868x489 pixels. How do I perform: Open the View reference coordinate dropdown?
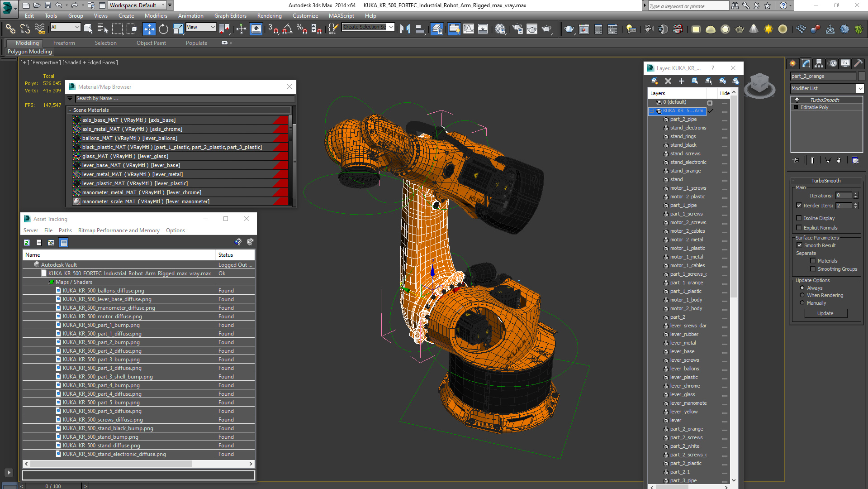coord(201,27)
